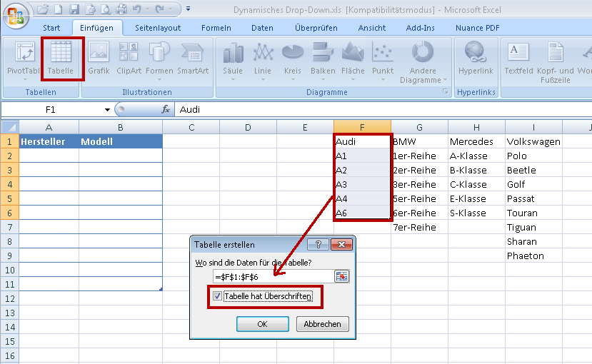Save the workbook with the floppy disk icon
Screen dimensions: 592x364
74,9
